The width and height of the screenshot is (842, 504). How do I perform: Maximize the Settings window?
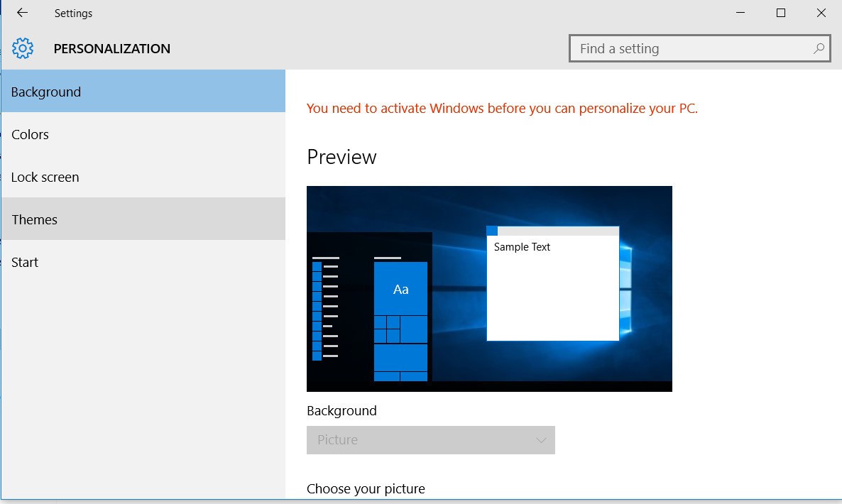pyautogui.click(x=781, y=13)
